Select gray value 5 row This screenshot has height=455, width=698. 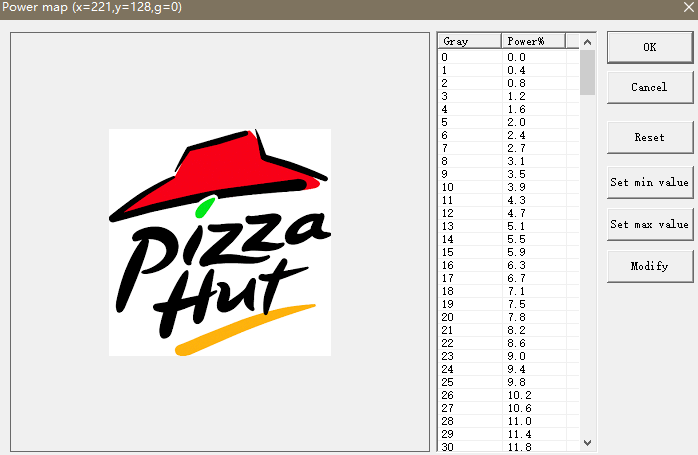pos(509,122)
